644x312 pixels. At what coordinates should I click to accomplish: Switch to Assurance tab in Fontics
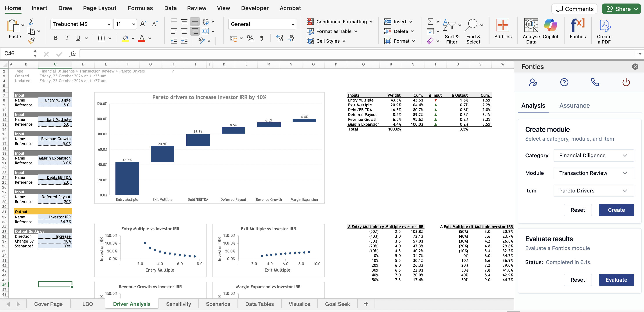pyautogui.click(x=574, y=106)
